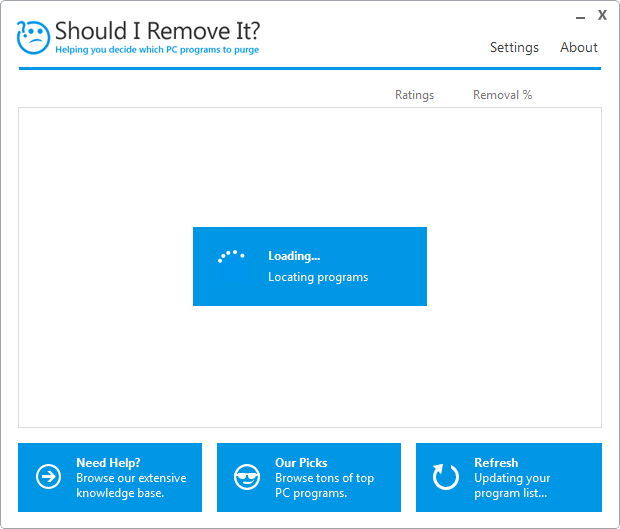Click the 'Locating programs' status text

pos(318,277)
